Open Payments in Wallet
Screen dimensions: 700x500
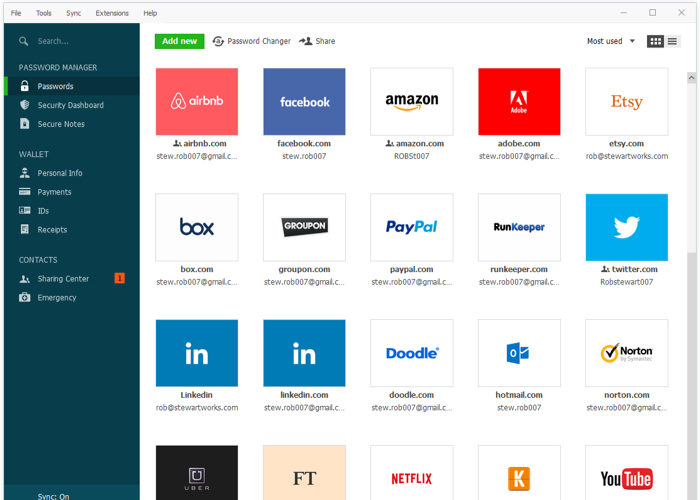[54, 192]
